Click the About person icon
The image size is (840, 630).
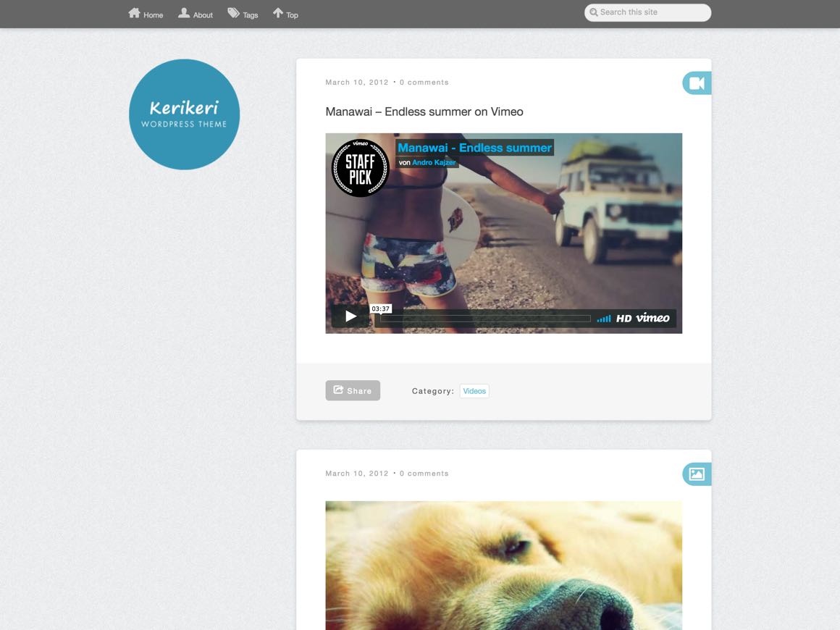pos(184,13)
